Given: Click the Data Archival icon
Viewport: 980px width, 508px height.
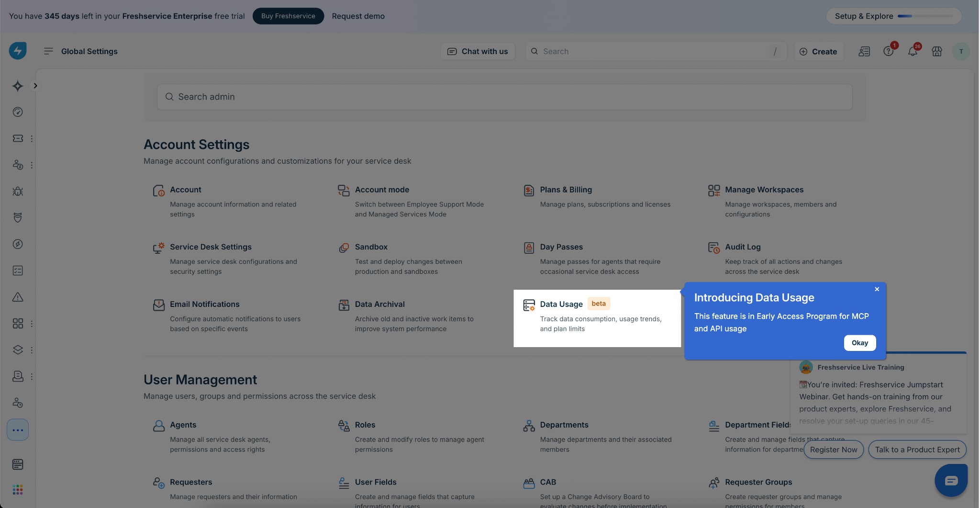Looking at the screenshot, I should [344, 305].
